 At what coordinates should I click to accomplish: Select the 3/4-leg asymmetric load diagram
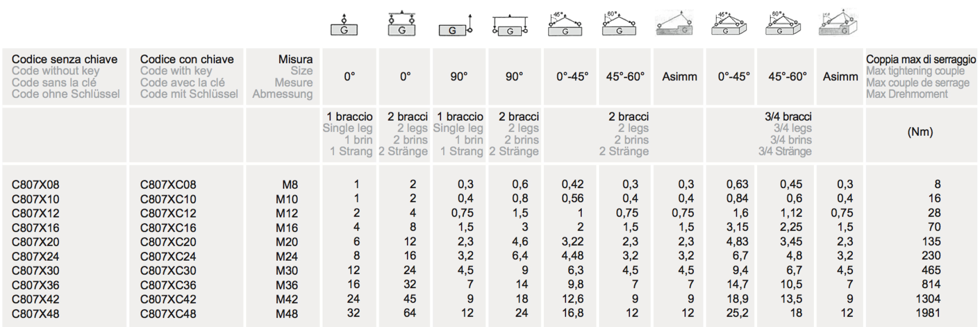[x=838, y=24]
